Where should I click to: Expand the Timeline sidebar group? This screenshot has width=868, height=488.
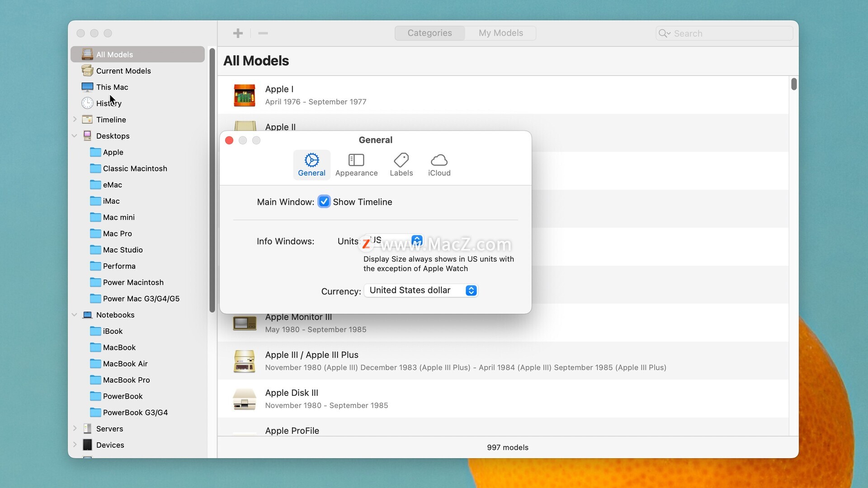click(x=75, y=119)
